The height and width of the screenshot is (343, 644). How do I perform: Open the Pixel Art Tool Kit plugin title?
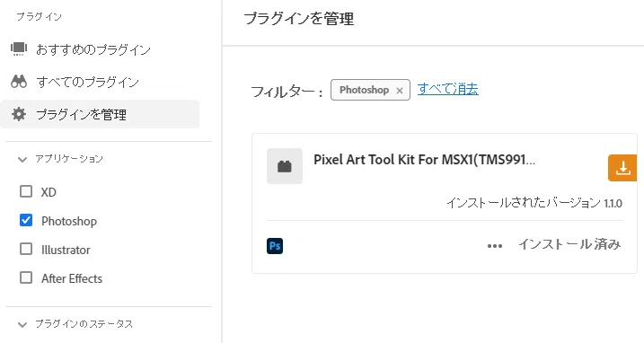(x=424, y=160)
